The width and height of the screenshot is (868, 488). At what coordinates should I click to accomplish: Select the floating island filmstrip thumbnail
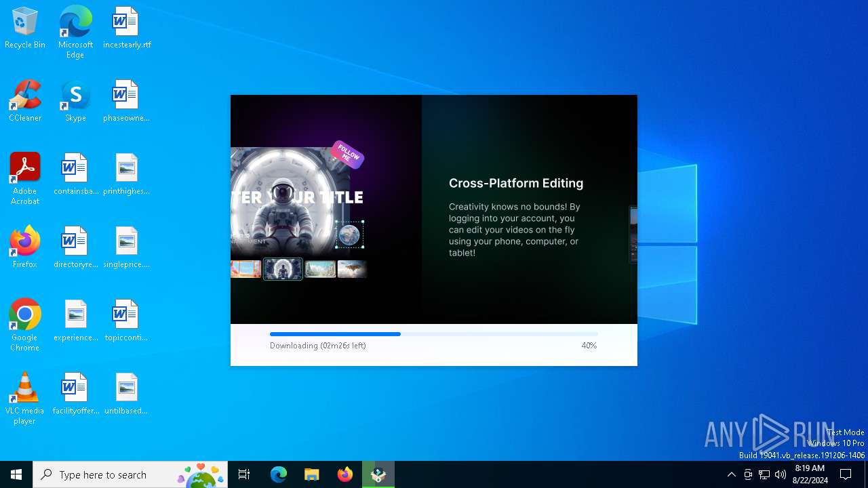[352, 269]
